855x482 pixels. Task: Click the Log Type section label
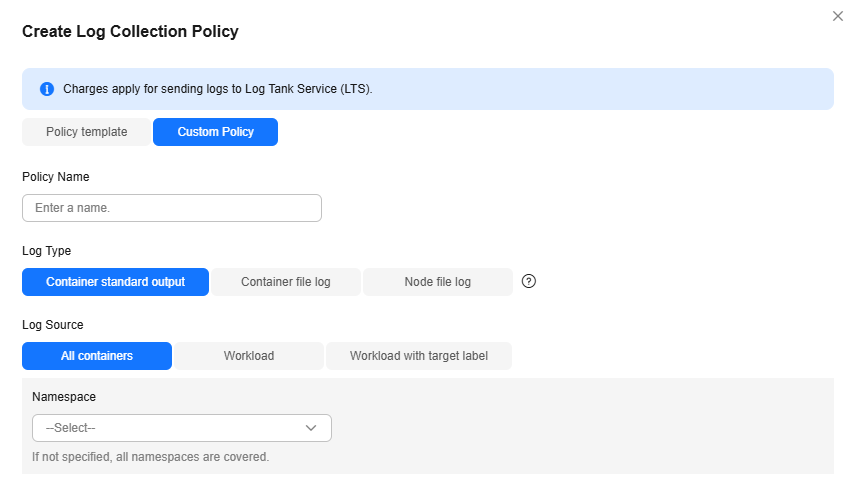tap(46, 251)
